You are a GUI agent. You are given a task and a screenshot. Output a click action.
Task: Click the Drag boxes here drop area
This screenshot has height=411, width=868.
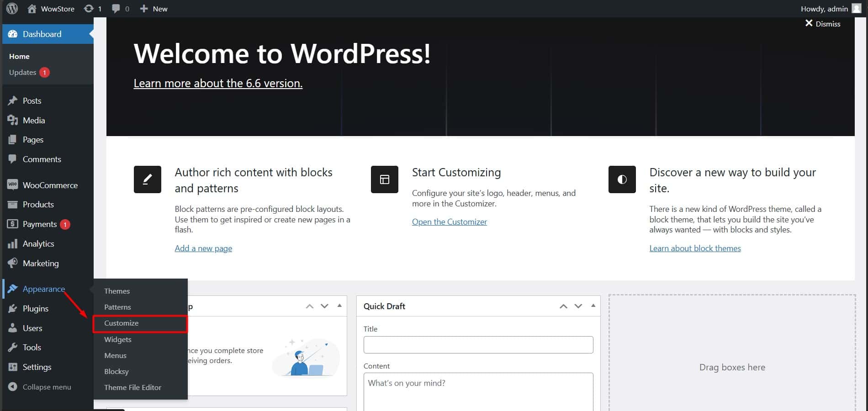pos(732,353)
